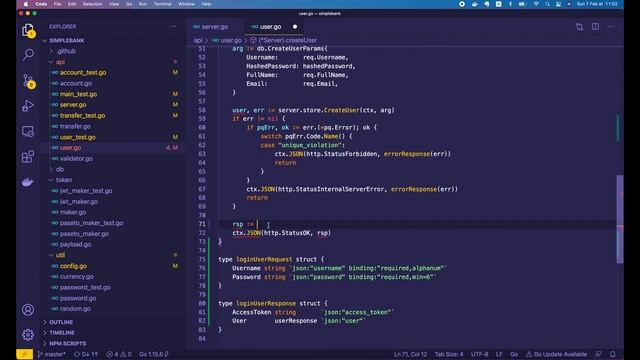
Task: Open the Selection menu
Action: click(x=92, y=4)
